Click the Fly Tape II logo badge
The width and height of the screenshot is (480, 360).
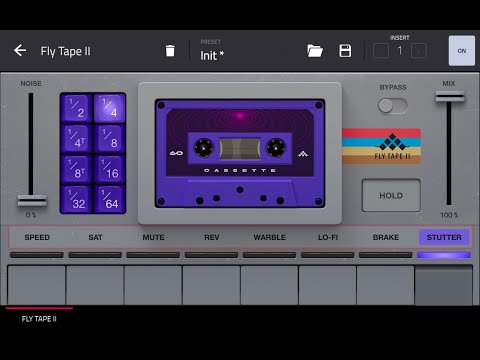[x=381, y=146]
